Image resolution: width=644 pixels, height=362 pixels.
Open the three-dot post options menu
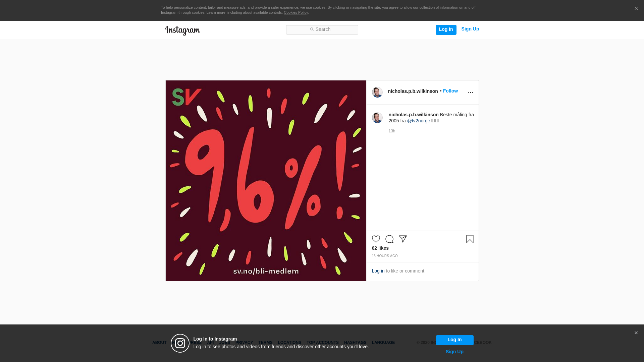470,93
